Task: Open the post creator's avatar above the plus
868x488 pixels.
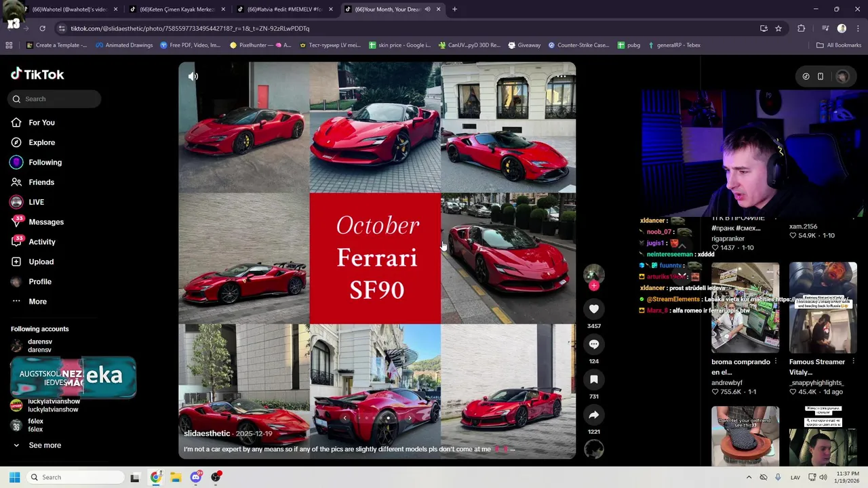Action: click(593, 273)
